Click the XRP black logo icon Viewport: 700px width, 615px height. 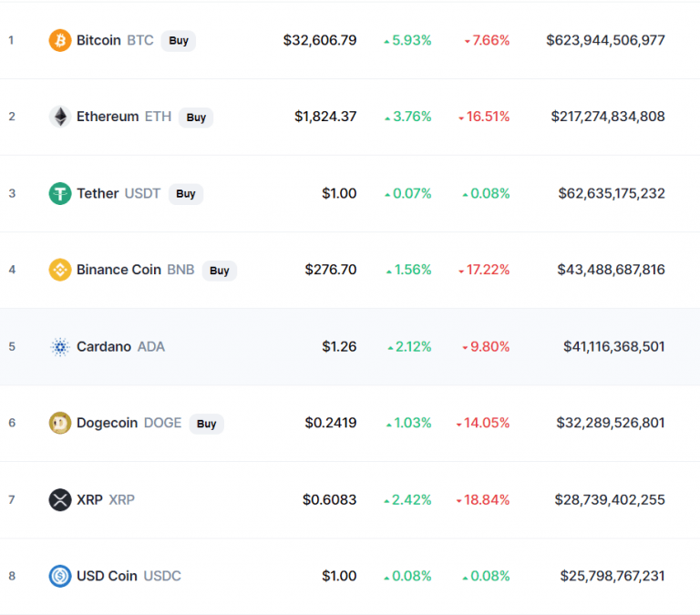60,500
